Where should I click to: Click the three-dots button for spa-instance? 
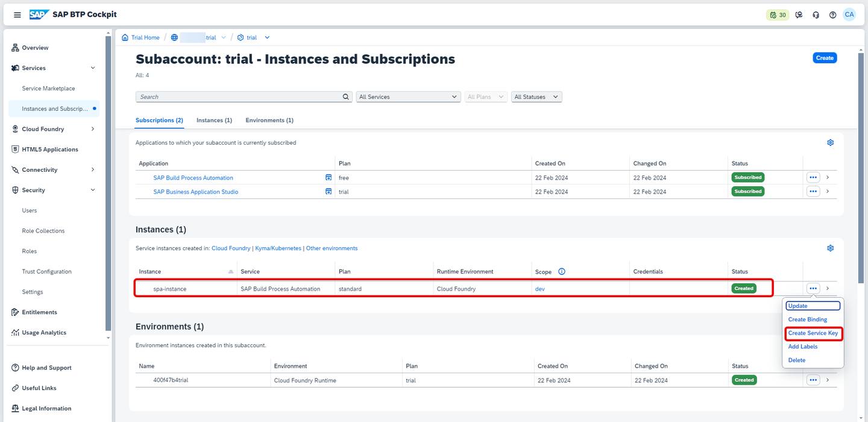tap(813, 289)
